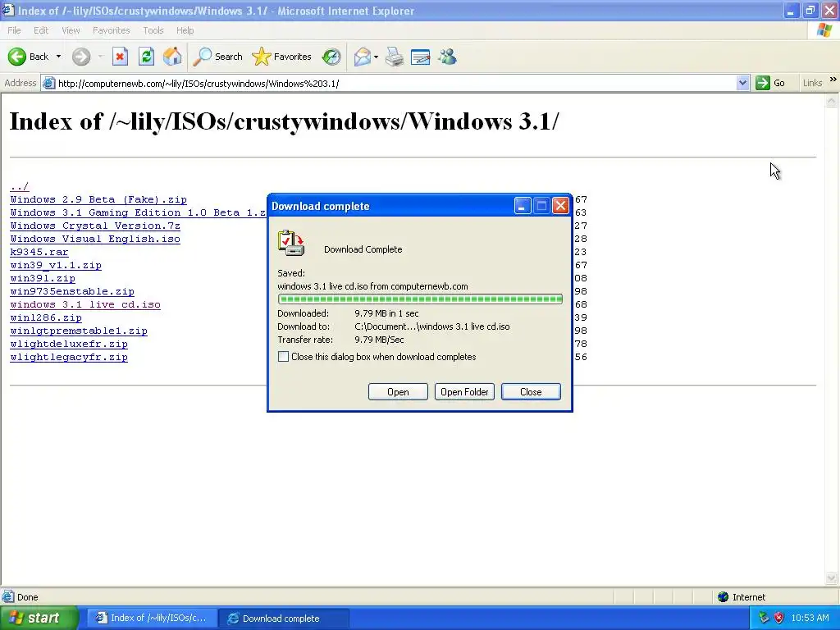Click win9735enstable.zip link
The image size is (840, 630).
(x=72, y=291)
